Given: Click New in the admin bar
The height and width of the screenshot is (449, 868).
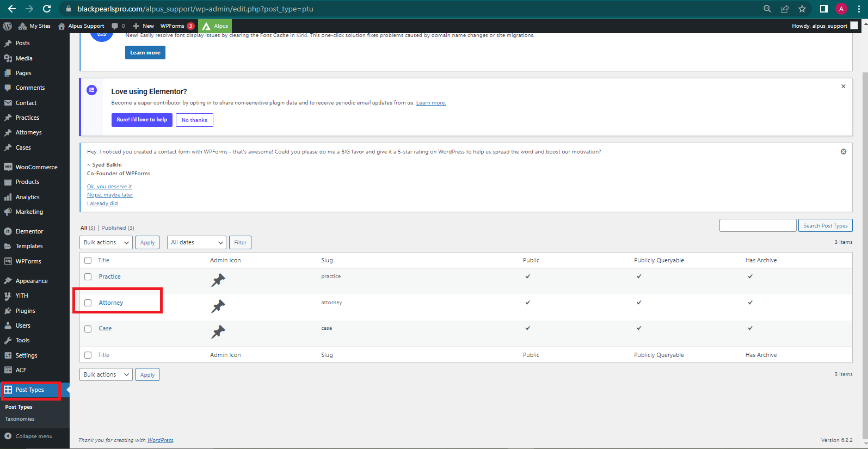Looking at the screenshot, I should pyautogui.click(x=143, y=26).
